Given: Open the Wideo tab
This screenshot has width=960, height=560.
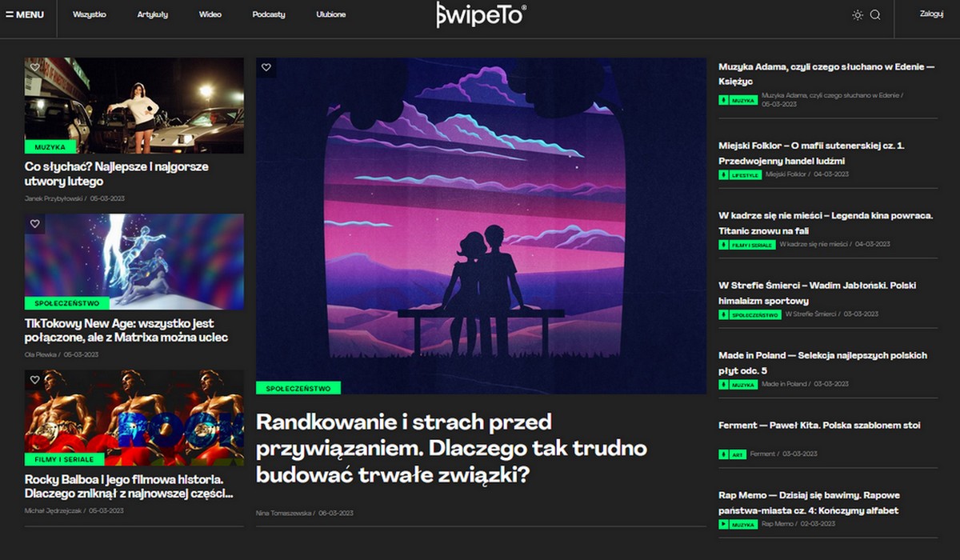Looking at the screenshot, I should point(210,14).
